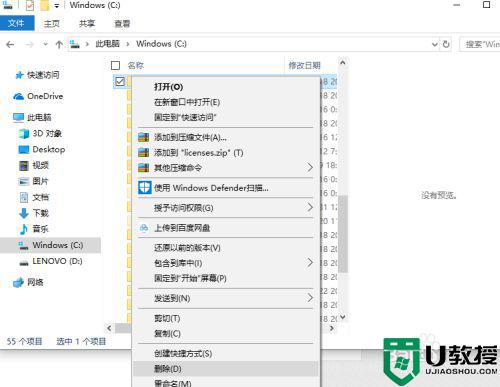This screenshot has width=500, height=387.
Task: Click the 网络 network icon
Action: tap(19, 283)
